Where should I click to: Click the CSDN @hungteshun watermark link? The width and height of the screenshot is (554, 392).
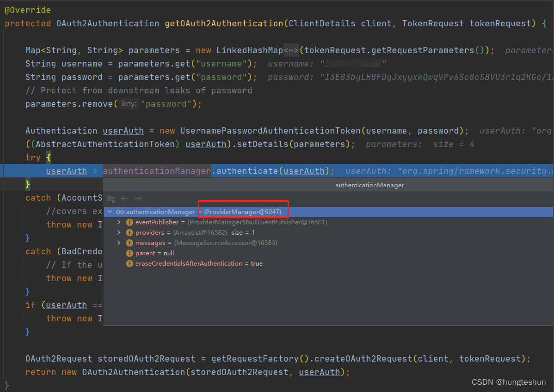click(x=509, y=382)
